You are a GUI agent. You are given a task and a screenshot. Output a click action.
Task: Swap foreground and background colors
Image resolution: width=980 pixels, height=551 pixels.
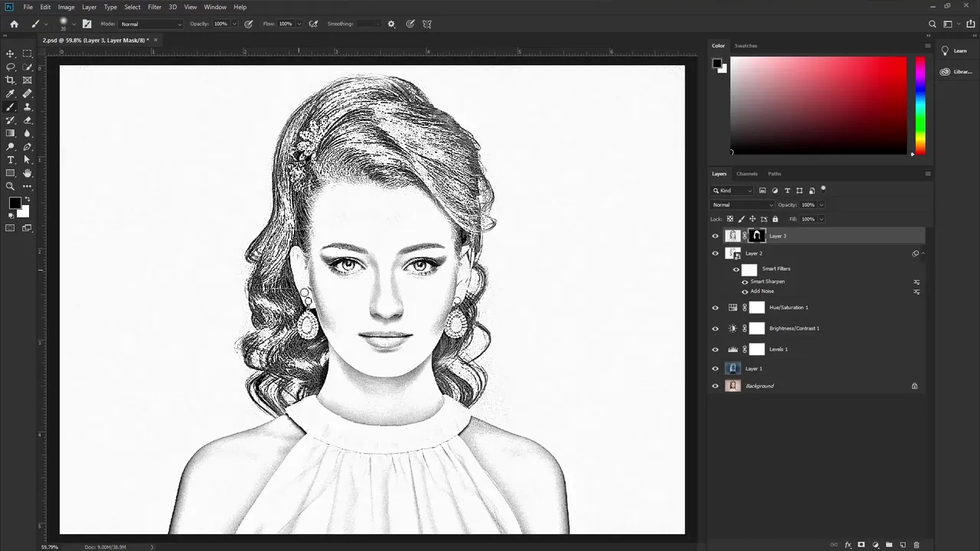[x=28, y=199]
